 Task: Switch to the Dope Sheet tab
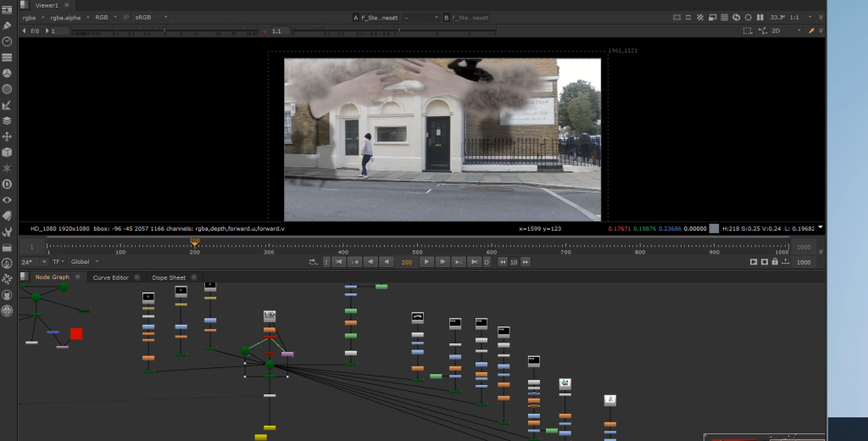tap(169, 277)
